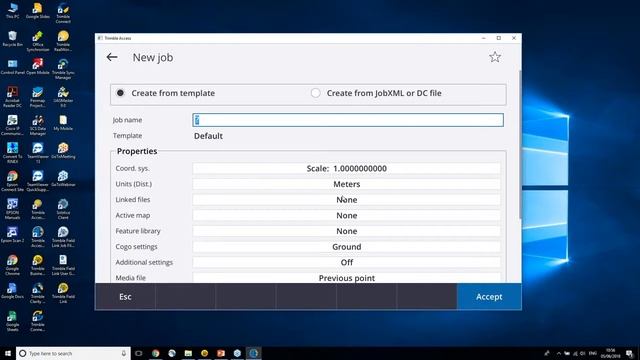Open Trimble Clarity desktop shortcut
This screenshot has width=640, height=360.
(x=38, y=292)
